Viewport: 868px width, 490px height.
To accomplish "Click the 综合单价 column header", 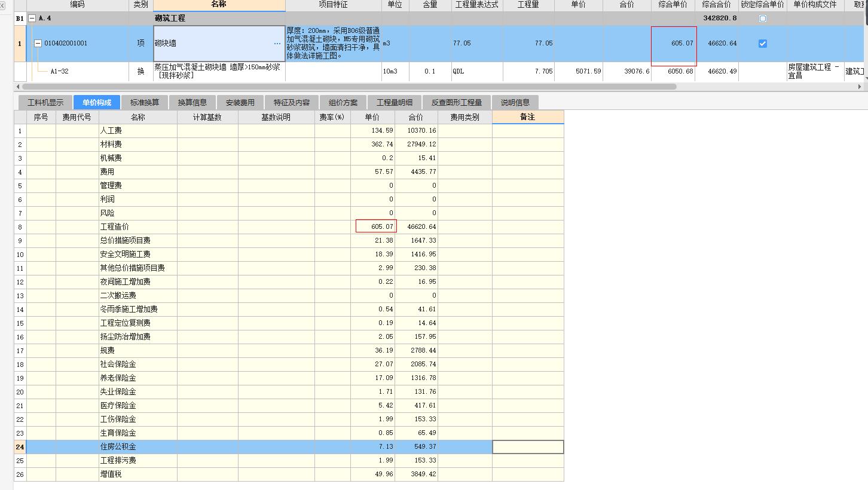I will (x=673, y=5).
